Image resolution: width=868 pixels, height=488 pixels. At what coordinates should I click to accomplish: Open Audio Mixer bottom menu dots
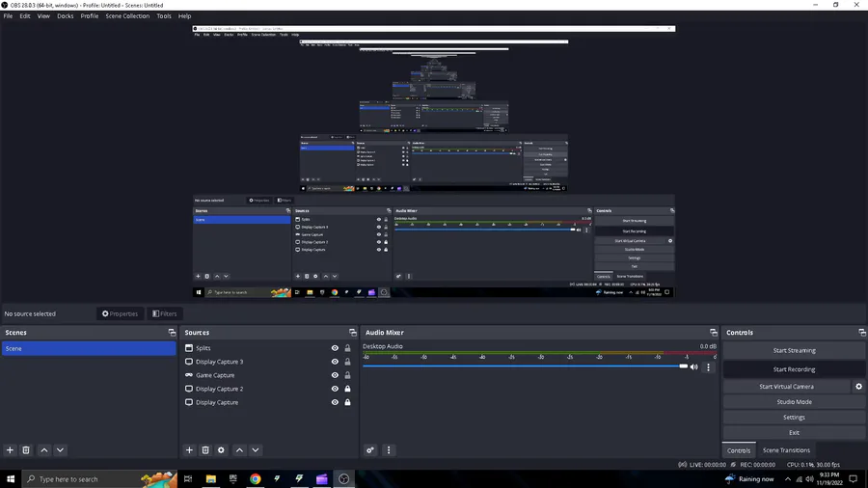[389, 450]
